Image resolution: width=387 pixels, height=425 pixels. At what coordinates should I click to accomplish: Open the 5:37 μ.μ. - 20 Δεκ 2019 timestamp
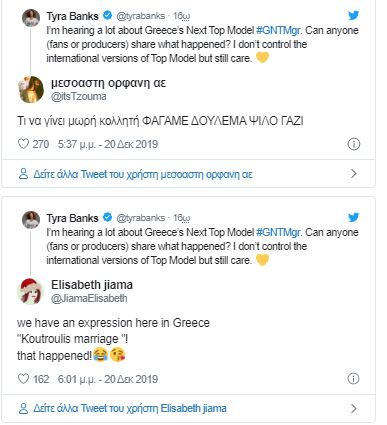click(x=108, y=144)
